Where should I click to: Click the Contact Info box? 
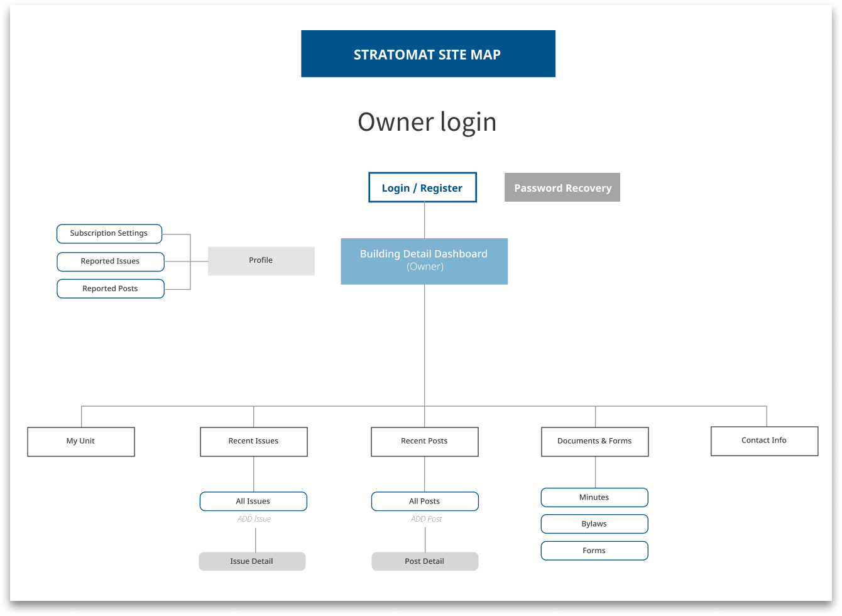click(764, 441)
